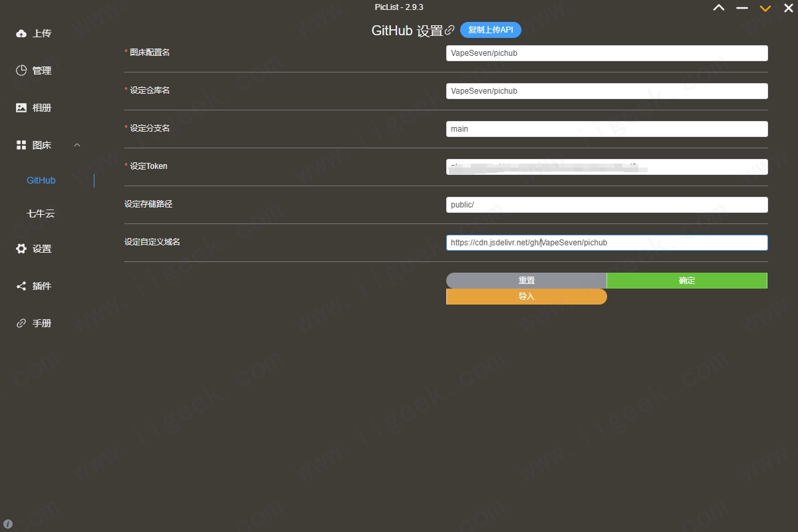Focus the 设定存储路径 field with public/
This screenshot has height=532, width=798.
coord(607,205)
